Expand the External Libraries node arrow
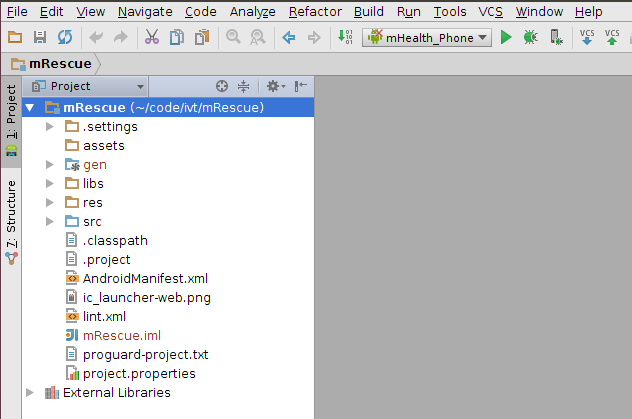The image size is (632, 419). pos(30,392)
